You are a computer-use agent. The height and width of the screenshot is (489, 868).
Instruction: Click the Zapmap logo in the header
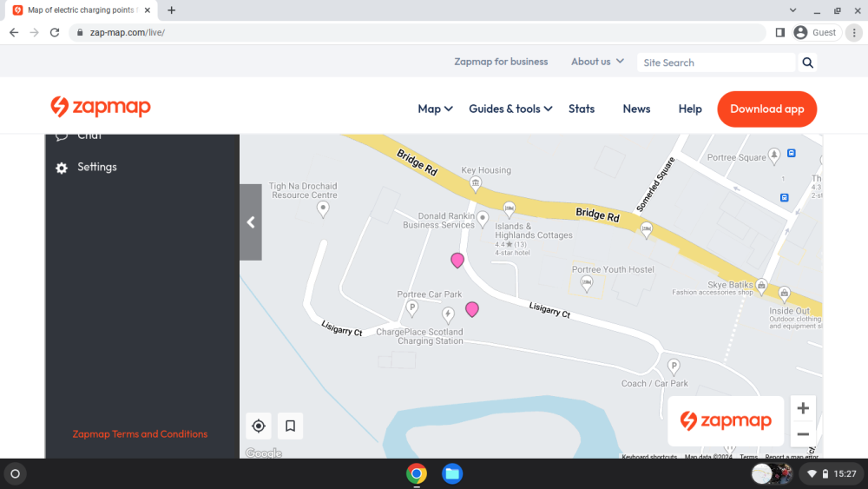point(100,107)
